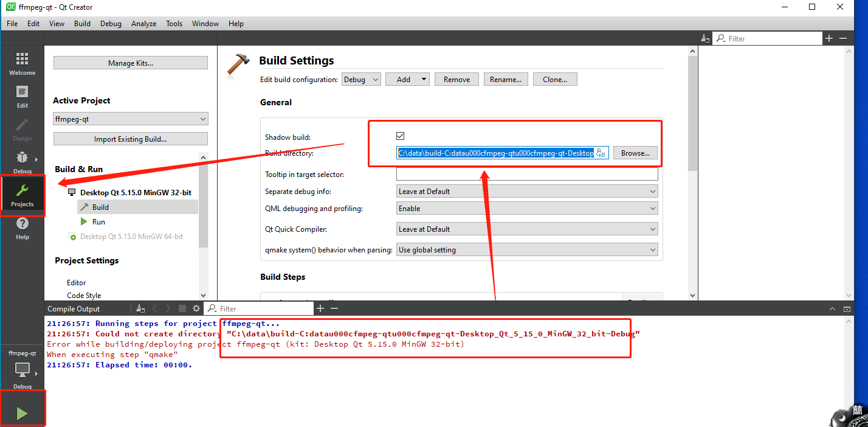This screenshot has width=868, height=427.
Task: Open qmake system() behavior dropdown
Action: pos(527,250)
